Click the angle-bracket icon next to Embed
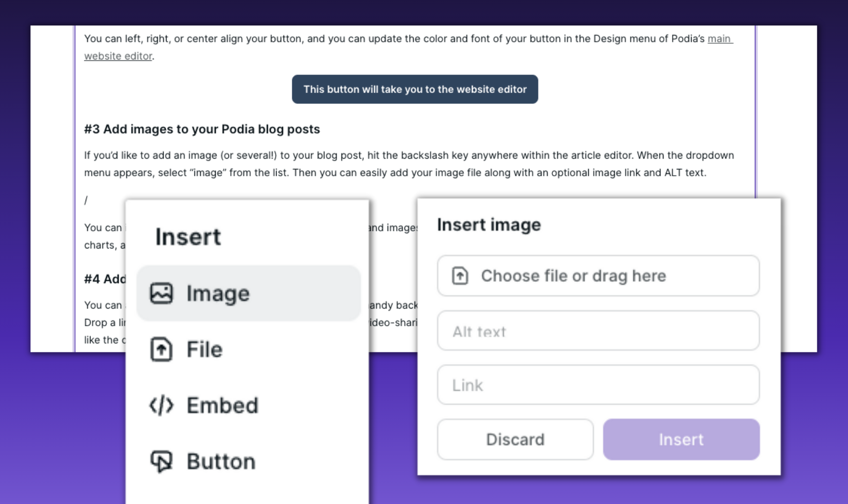Screen dimensions: 848x504 (x=161, y=405)
